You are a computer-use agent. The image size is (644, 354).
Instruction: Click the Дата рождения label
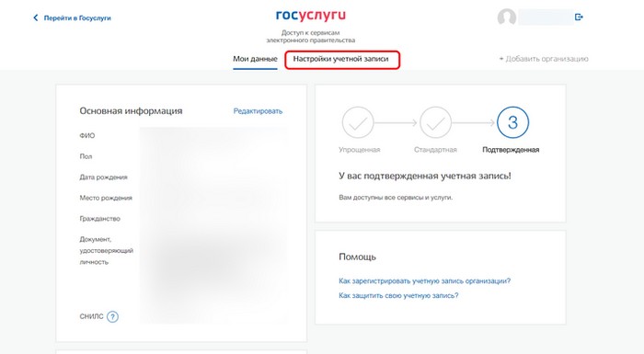pyautogui.click(x=103, y=177)
